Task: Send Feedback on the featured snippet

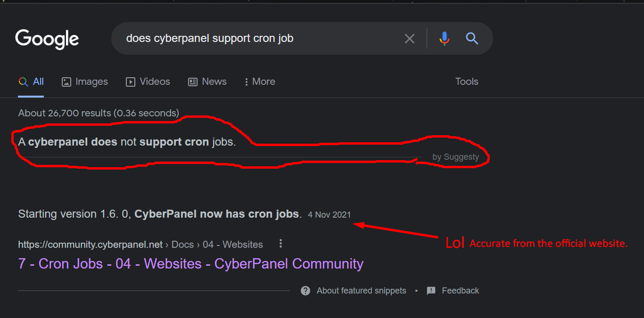Action: pos(460,291)
